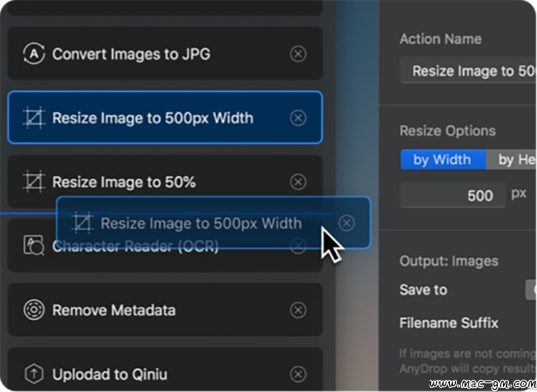Click the Character Reader OCR icon
Image resolution: width=537 pixels, height=392 pixels.
[x=34, y=245]
